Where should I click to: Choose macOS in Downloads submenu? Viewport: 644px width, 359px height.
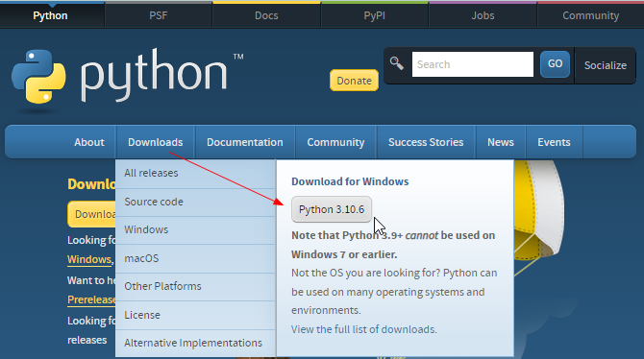tap(195, 258)
